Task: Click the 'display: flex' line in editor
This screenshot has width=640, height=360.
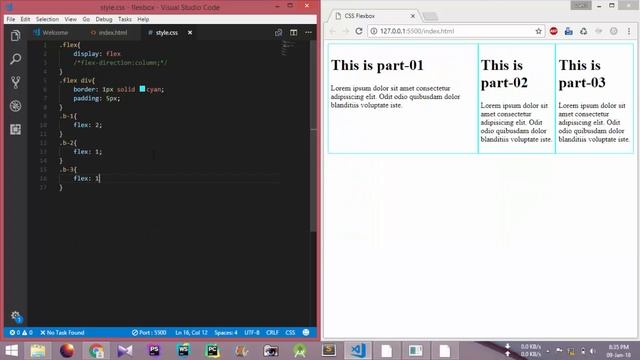Action: [97, 53]
